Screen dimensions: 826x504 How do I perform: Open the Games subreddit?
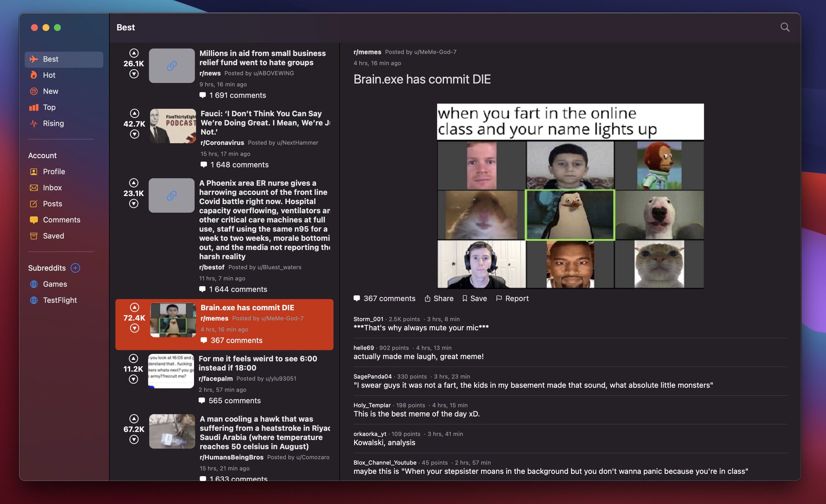click(55, 284)
